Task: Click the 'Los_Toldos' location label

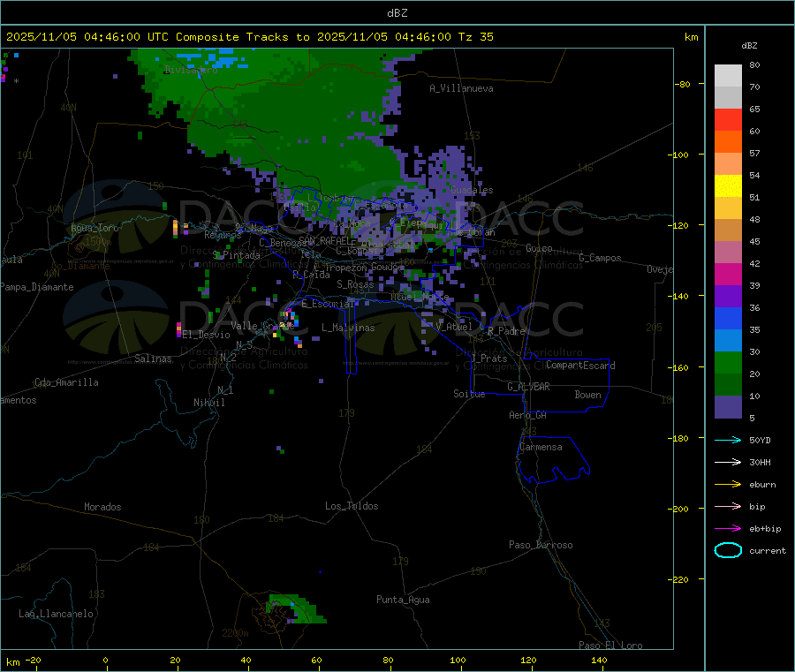Action: click(x=352, y=506)
